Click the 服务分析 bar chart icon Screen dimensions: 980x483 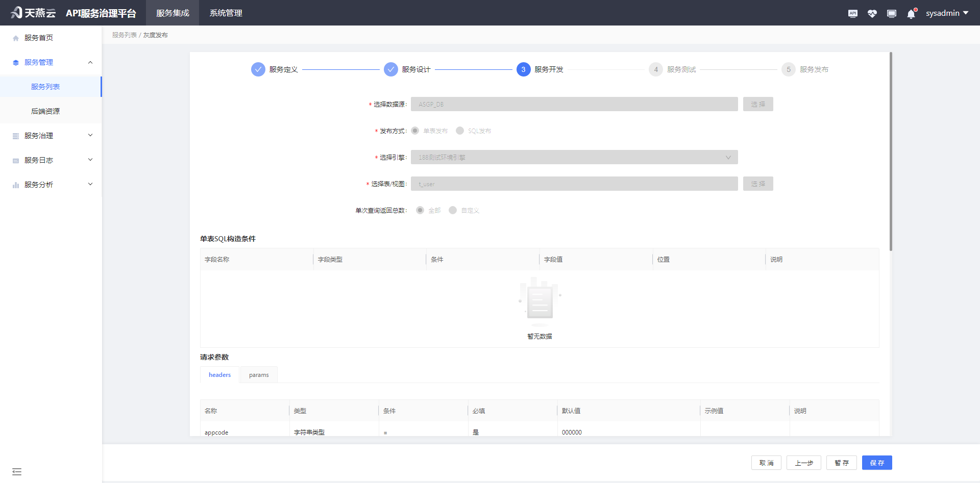[x=15, y=184]
